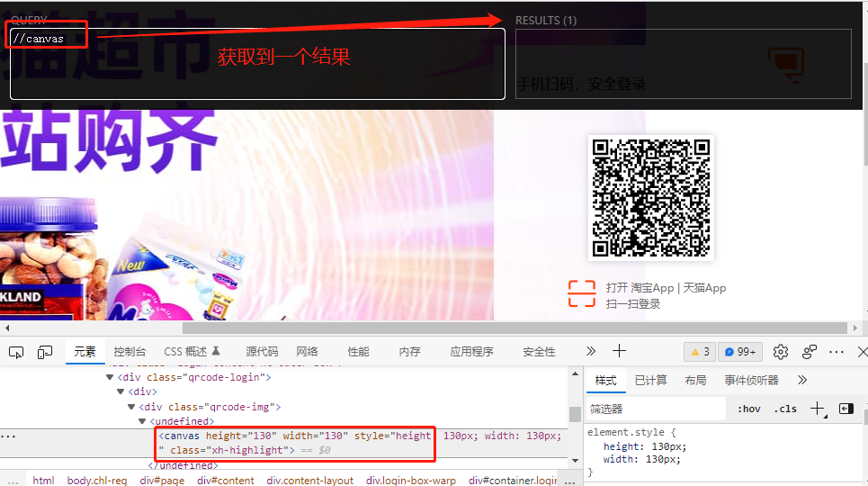Screen dimensions: 868x486
Task: Select the 已计算 pane tab
Action: click(651, 381)
